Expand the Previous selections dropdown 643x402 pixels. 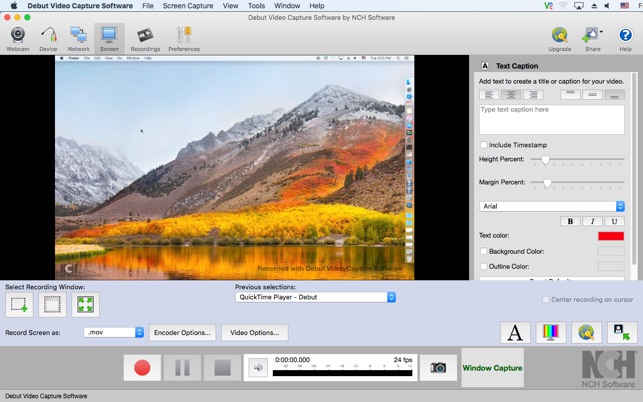coord(316,297)
